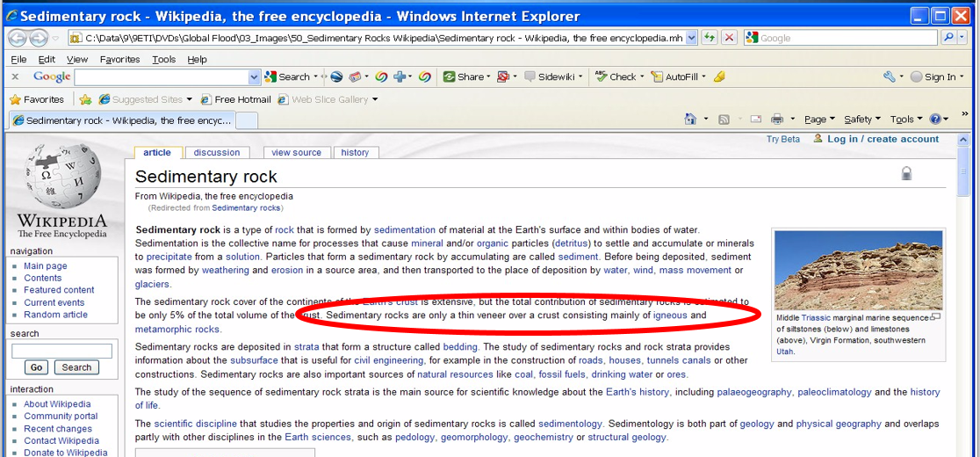The width and height of the screenshot is (980, 457).
Task: Click the Google Toolbar search input box
Action: pyautogui.click(x=162, y=76)
